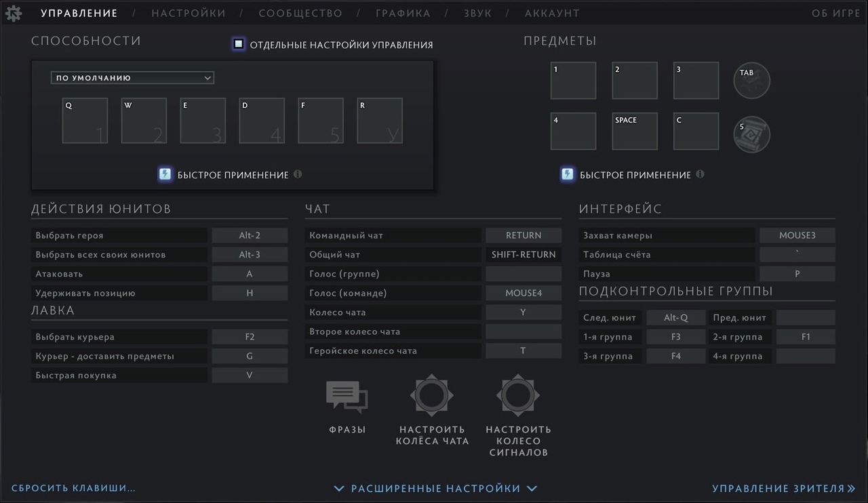The image size is (868, 503).
Task: Switch to the Графика tab
Action: click(403, 13)
